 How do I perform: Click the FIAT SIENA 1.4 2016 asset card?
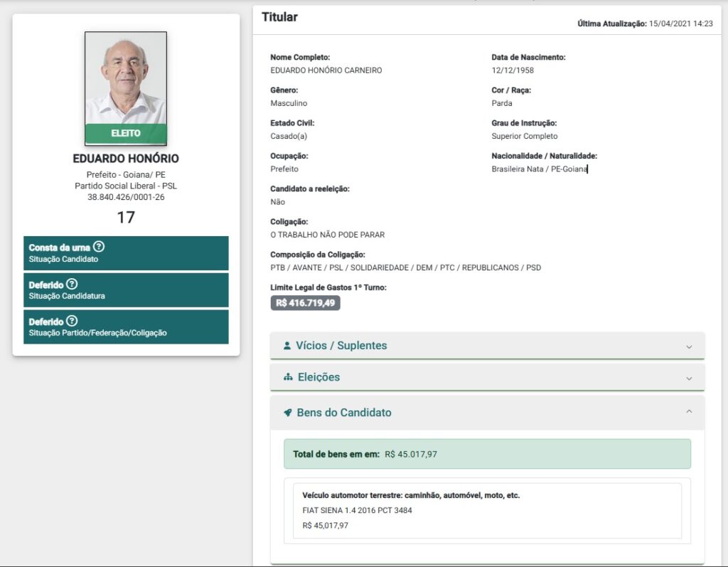pyautogui.click(x=487, y=511)
